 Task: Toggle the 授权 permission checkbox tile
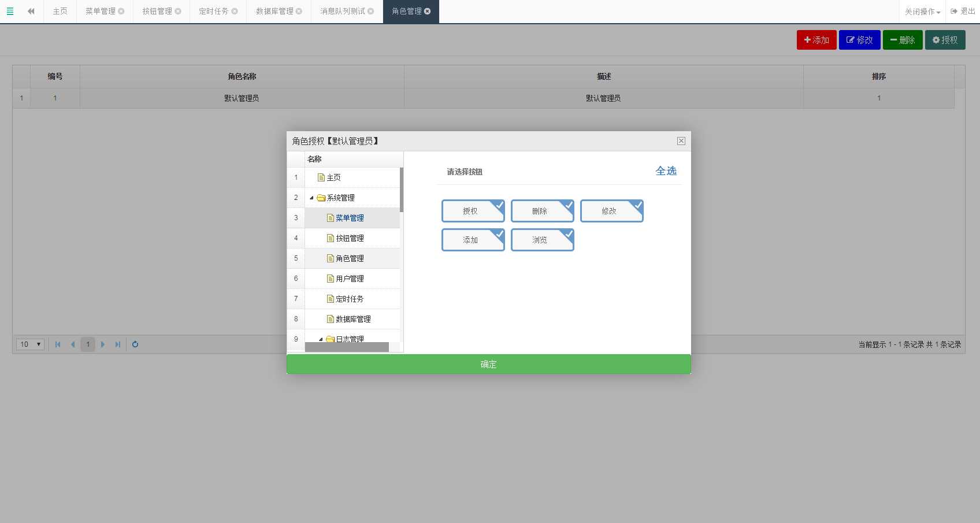(473, 211)
